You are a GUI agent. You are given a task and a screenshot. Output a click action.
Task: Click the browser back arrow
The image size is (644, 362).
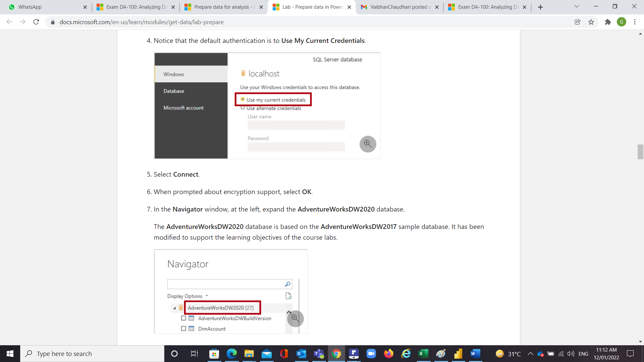(x=9, y=22)
